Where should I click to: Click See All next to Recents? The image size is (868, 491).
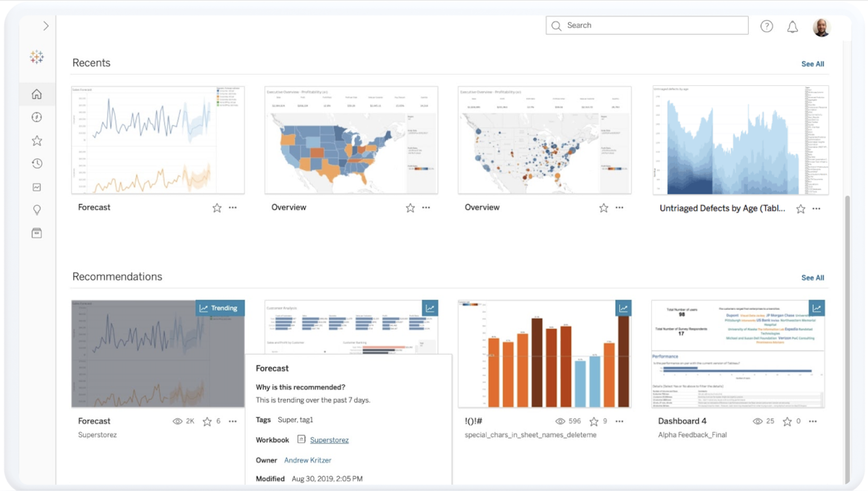[x=812, y=64]
